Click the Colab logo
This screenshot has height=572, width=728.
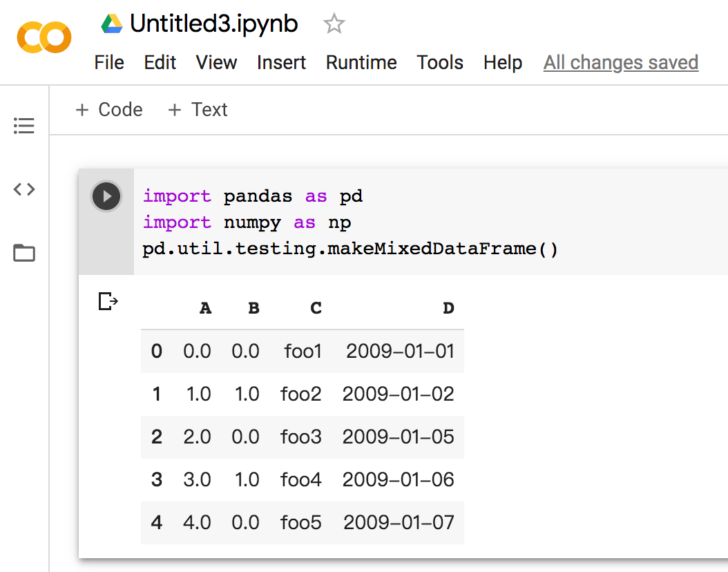[x=44, y=37]
